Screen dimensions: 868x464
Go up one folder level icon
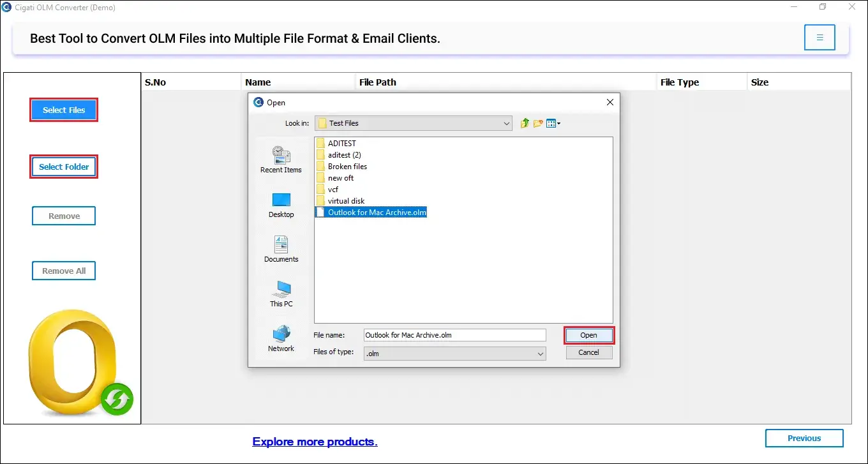(525, 123)
